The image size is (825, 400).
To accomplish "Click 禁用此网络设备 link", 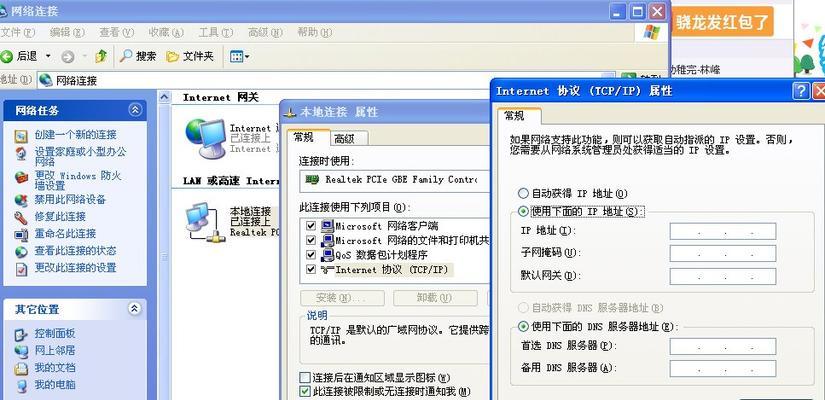I will click(x=70, y=199).
